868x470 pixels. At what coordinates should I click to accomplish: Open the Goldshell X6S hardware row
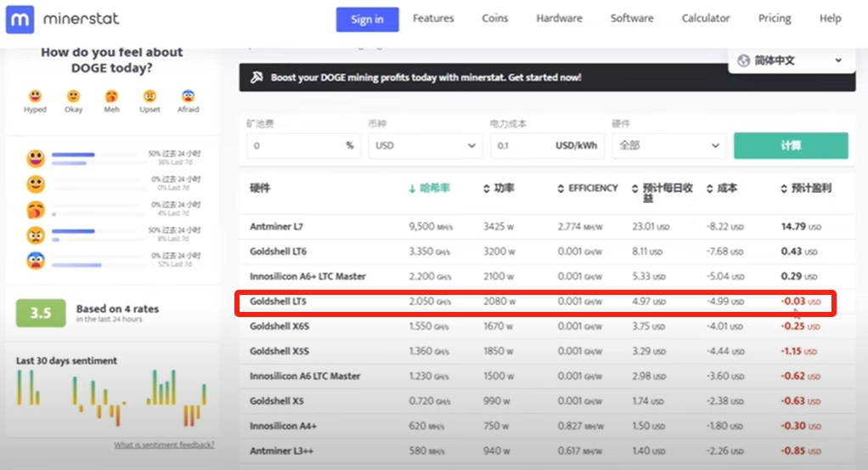[x=547, y=326]
